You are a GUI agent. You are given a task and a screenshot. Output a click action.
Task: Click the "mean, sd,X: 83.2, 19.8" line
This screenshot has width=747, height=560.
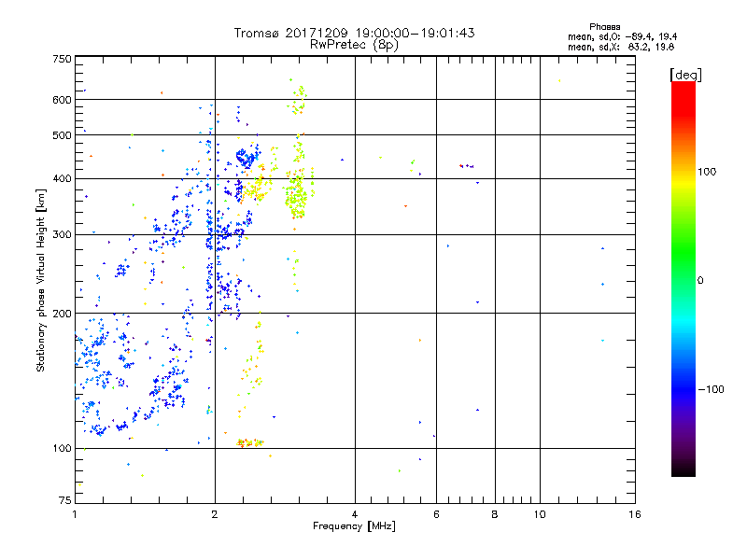(621, 47)
